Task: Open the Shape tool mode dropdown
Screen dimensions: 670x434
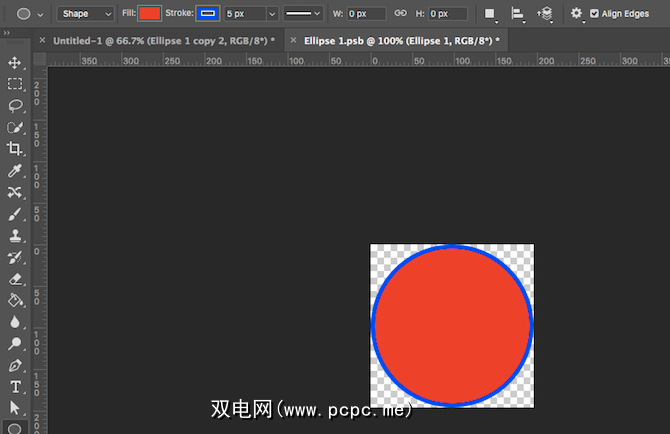Action: [x=85, y=14]
